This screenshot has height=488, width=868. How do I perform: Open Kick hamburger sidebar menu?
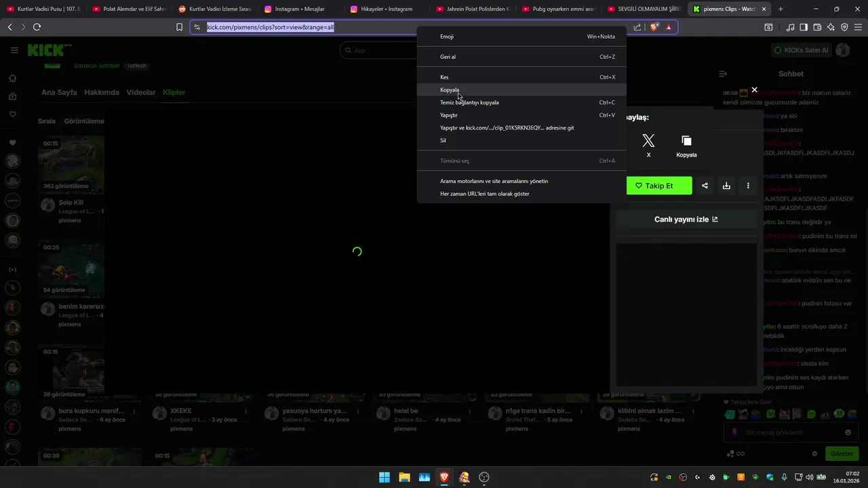click(x=14, y=50)
